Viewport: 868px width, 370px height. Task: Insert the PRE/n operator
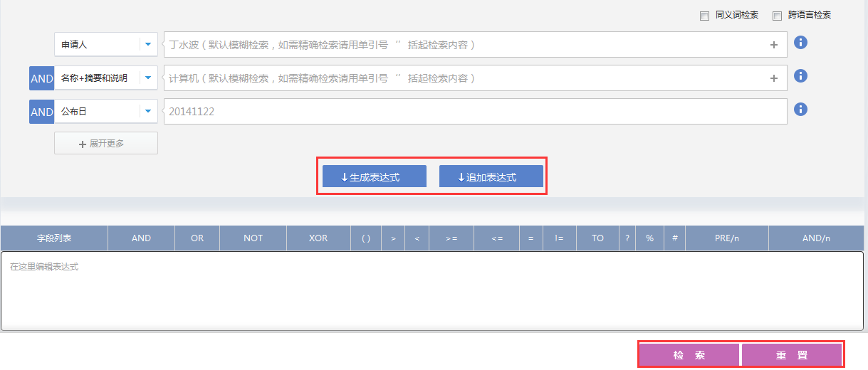click(727, 238)
